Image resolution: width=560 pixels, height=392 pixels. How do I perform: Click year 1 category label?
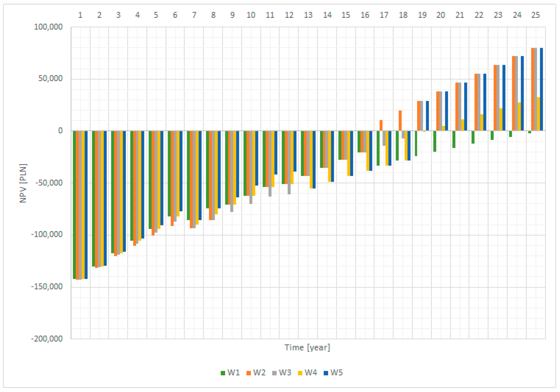pos(80,15)
